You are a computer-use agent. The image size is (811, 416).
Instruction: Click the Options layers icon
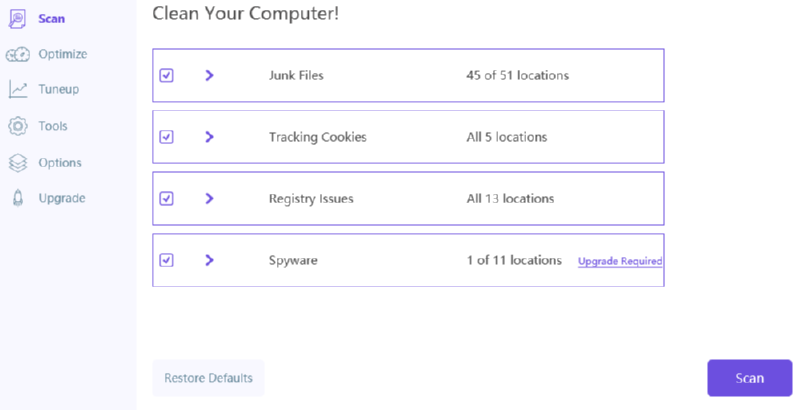tap(17, 162)
